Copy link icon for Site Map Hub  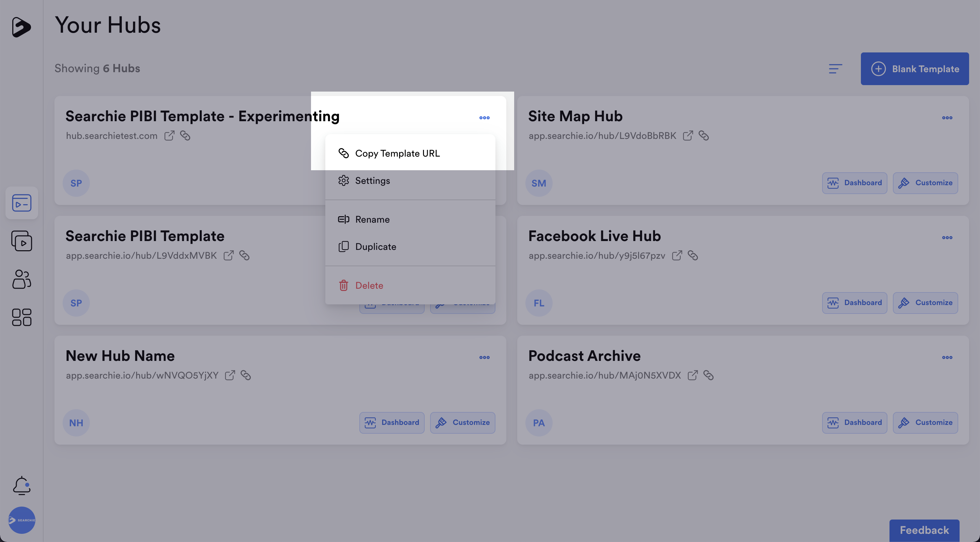coord(704,135)
